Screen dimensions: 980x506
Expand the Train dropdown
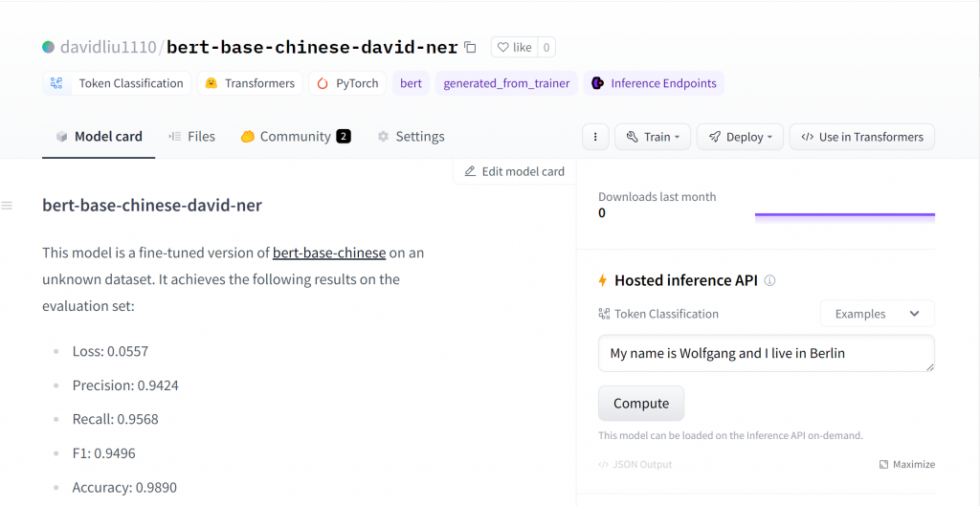pos(653,137)
